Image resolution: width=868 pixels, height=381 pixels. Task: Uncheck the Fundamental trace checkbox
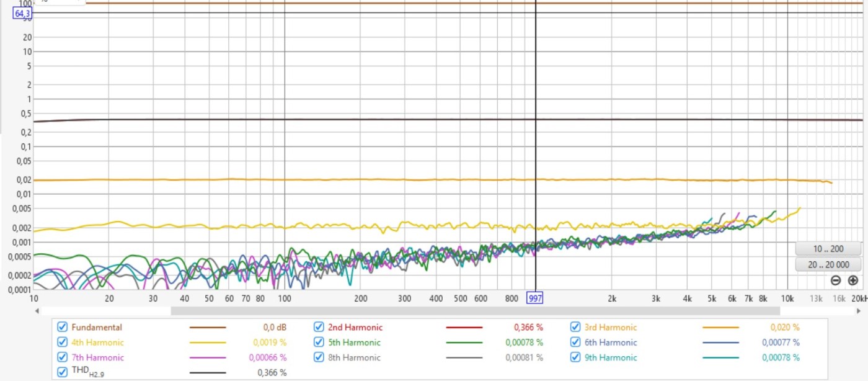(x=62, y=327)
